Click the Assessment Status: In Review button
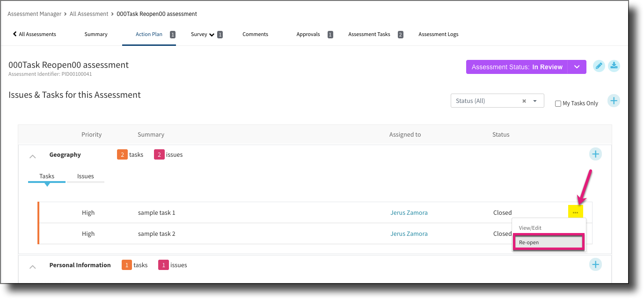Image resolution: width=644 pixels, height=299 pixels. pyautogui.click(x=517, y=67)
